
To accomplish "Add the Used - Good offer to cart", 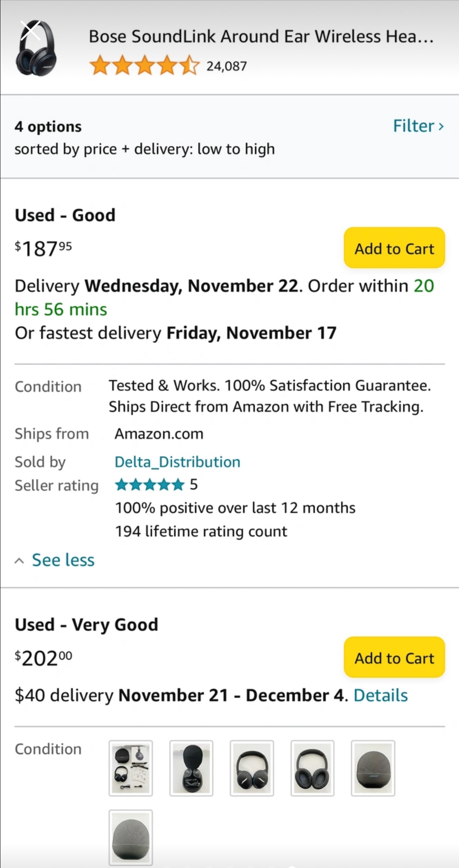I will pos(394,248).
